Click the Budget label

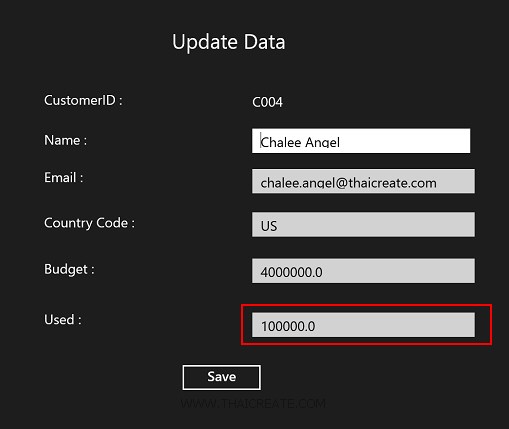point(69,269)
